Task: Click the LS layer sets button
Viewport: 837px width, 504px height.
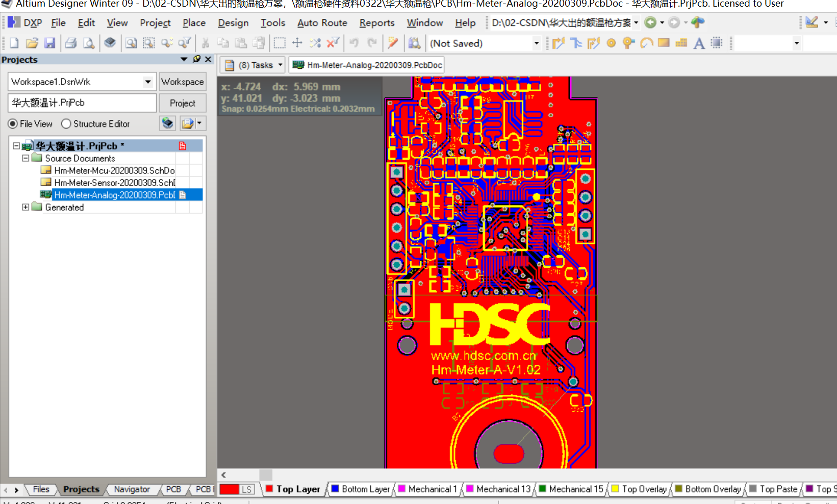Action: [247, 489]
